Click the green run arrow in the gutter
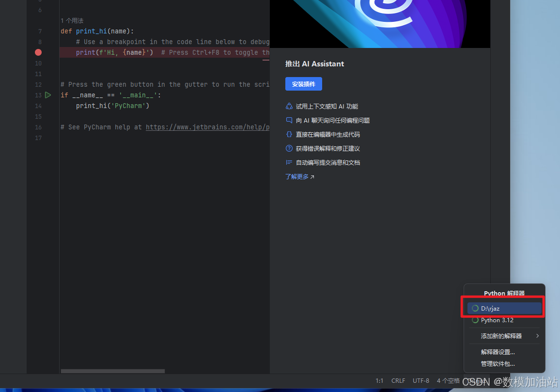Image resolution: width=560 pixels, height=392 pixels. coord(48,95)
